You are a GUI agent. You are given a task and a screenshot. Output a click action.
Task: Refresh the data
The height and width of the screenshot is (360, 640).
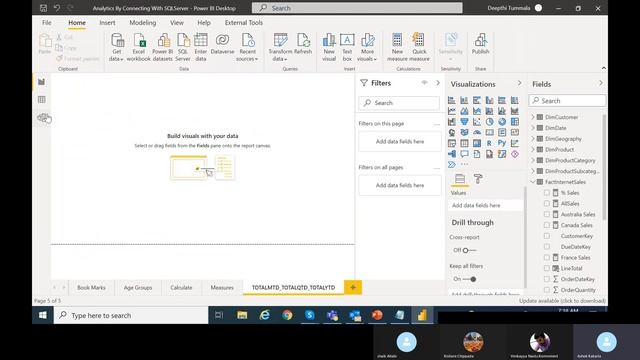303,44
